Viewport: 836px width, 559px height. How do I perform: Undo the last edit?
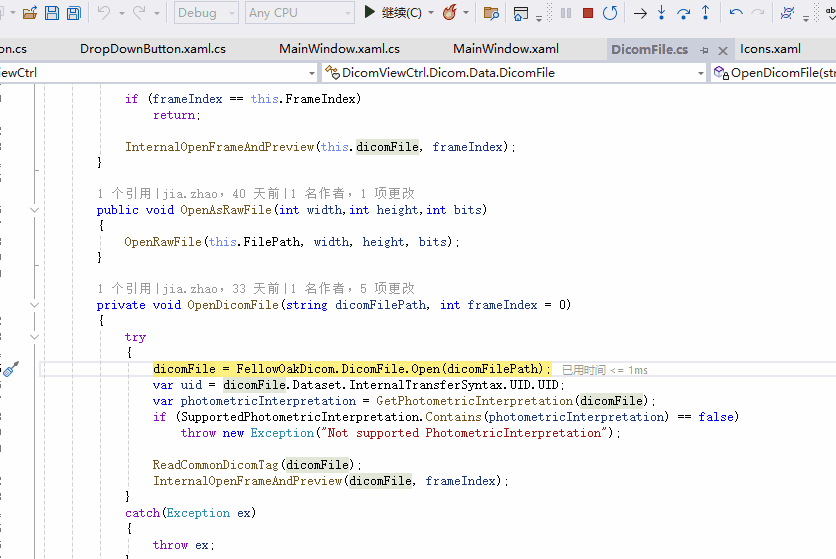tap(103, 13)
